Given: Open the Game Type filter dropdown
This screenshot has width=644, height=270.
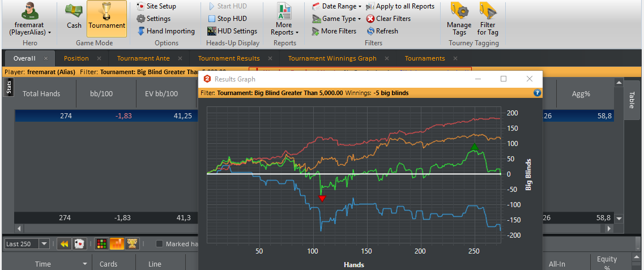Looking at the screenshot, I should (336, 19).
